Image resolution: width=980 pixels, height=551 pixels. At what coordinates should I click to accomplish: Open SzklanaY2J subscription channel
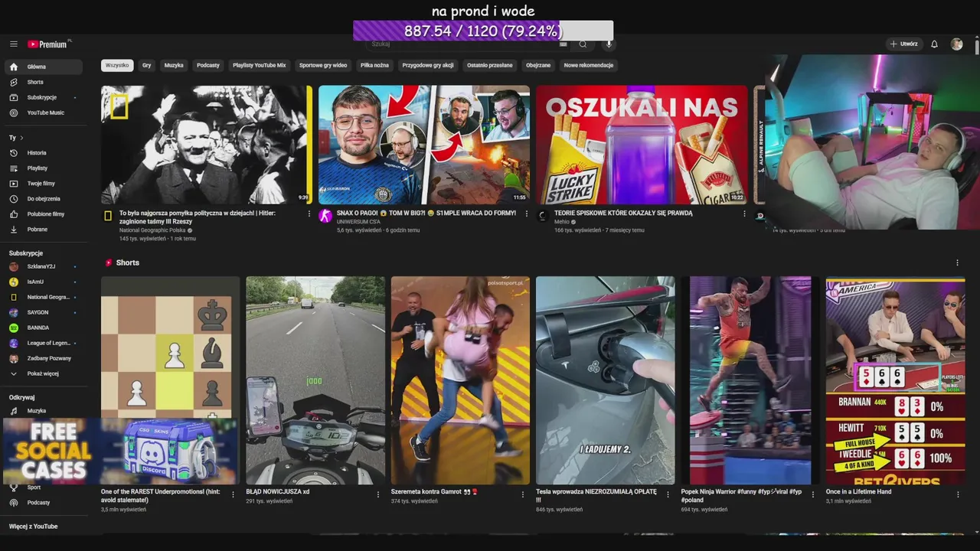click(43, 266)
